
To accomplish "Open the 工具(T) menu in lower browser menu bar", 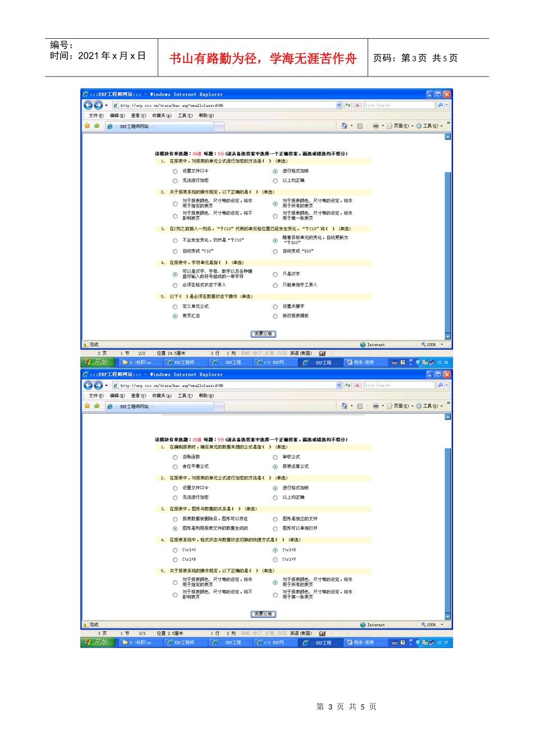I will (185, 396).
